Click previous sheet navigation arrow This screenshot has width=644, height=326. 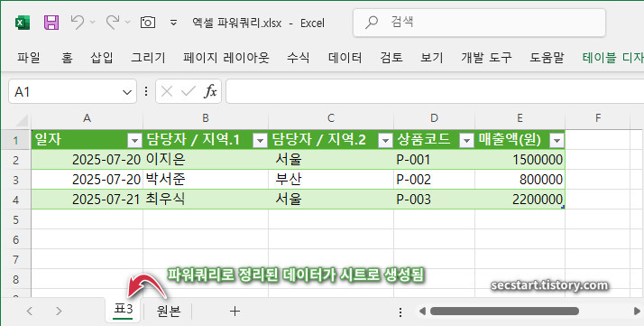29,312
